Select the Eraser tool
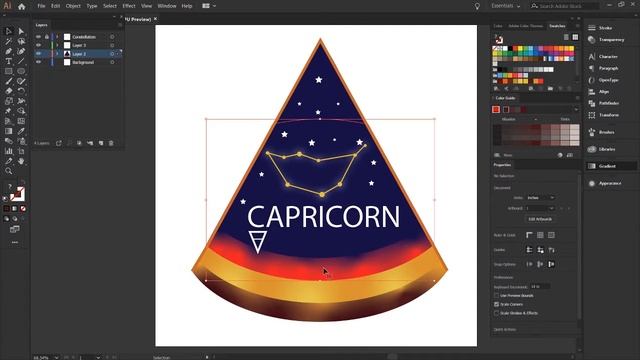The width and height of the screenshot is (640, 360). pyautogui.click(x=8, y=91)
